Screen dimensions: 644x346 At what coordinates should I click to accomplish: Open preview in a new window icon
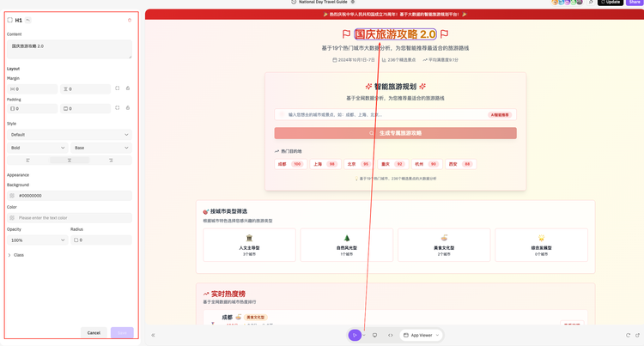pyautogui.click(x=637, y=335)
